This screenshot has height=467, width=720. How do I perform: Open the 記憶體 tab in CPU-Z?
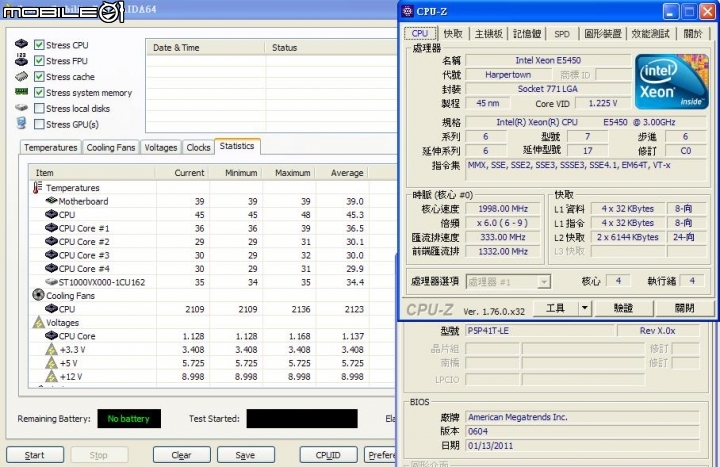(x=527, y=34)
